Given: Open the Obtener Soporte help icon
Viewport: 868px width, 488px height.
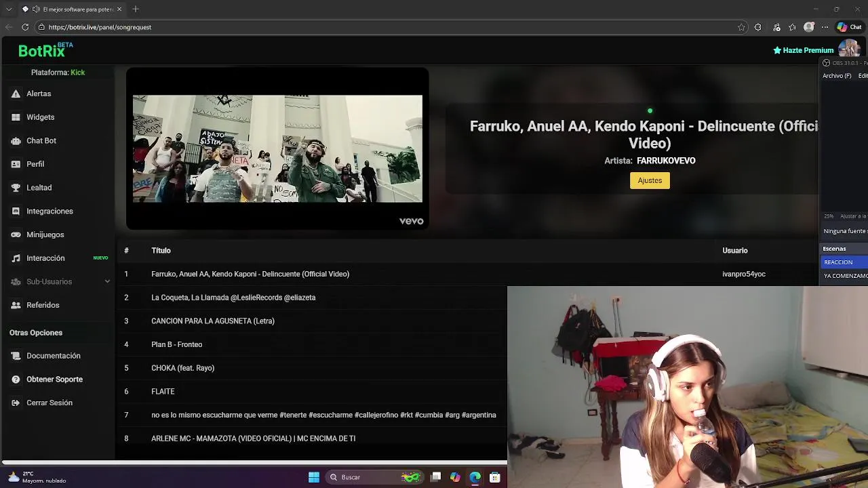Looking at the screenshot, I should tap(16, 380).
